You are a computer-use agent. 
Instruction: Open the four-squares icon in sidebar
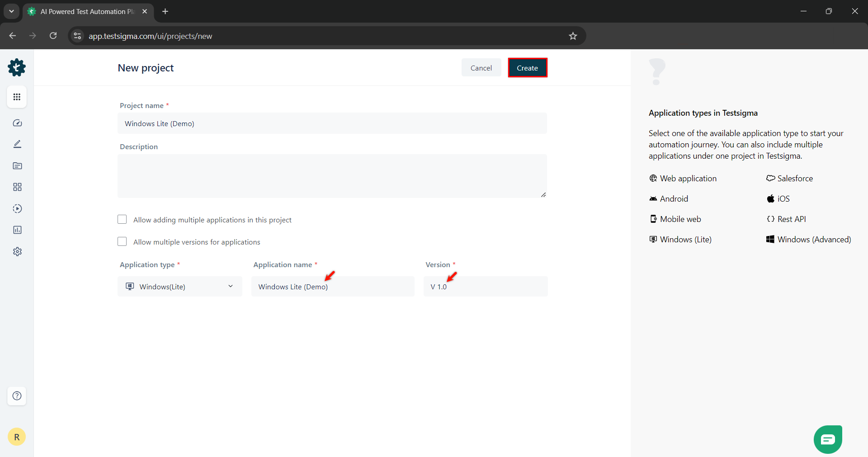[x=17, y=187]
